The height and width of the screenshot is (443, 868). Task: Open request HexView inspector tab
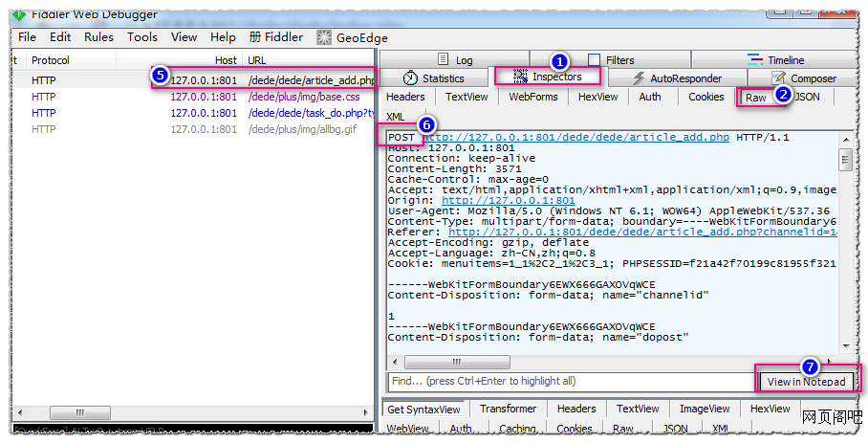pos(597,97)
